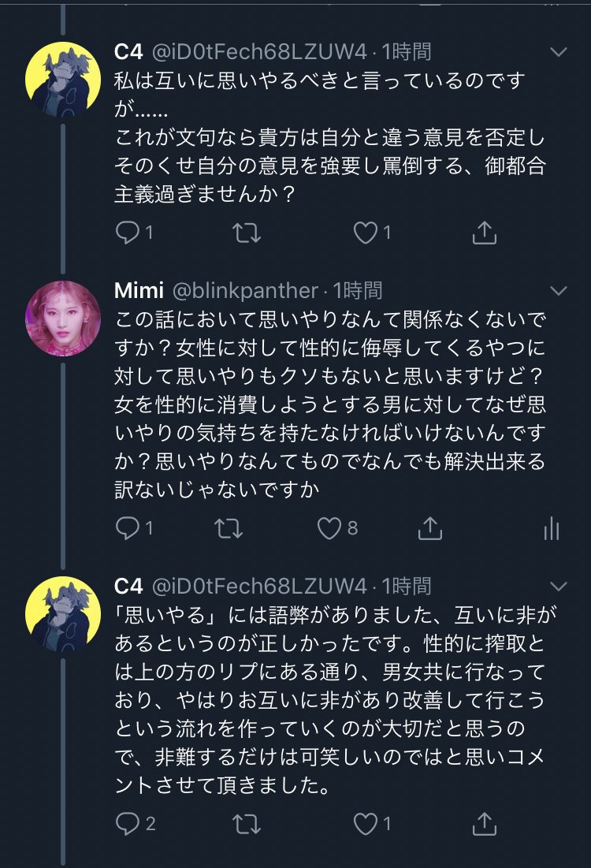Screen dimensions: 591x868
Task: Share Mimi's tweet
Action: click(x=429, y=528)
